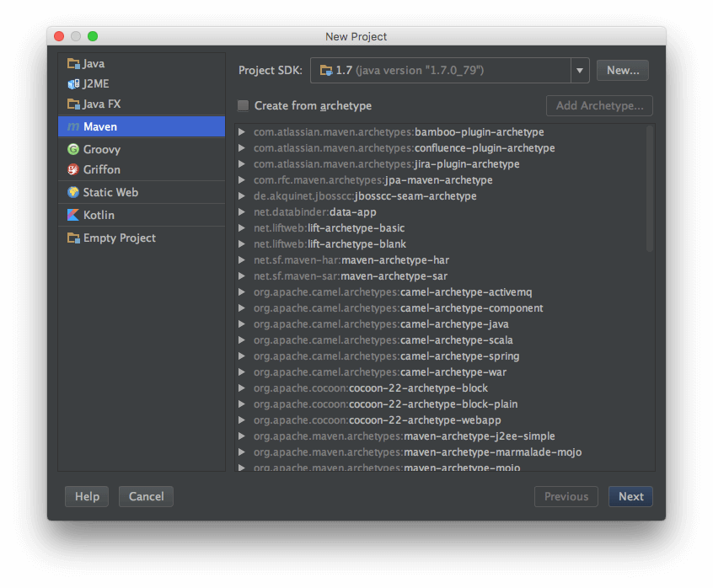The image size is (713, 588).
Task: Expand net.databinder data-app node
Action: pos(242,211)
